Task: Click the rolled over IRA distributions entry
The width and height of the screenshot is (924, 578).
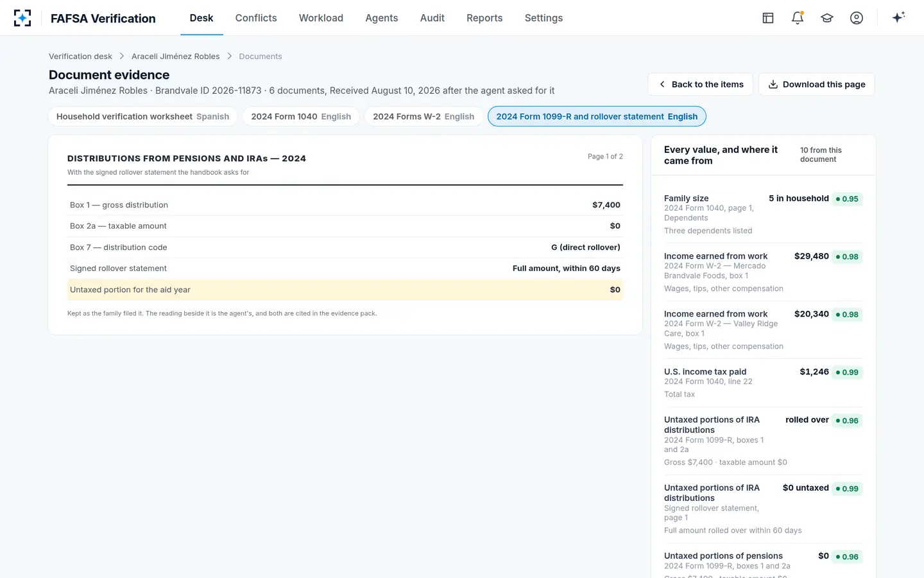Action: click(x=764, y=441)
